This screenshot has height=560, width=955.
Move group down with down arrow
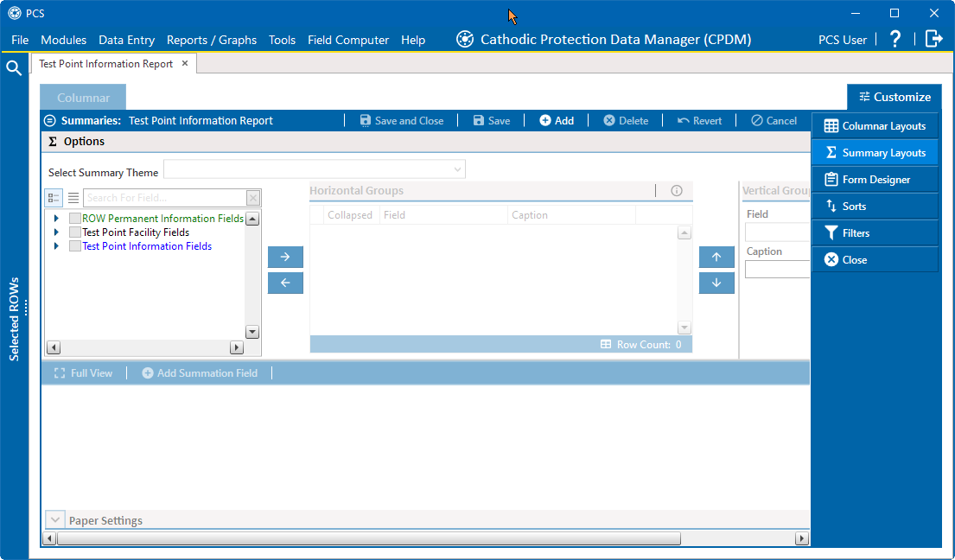[716, 283]
